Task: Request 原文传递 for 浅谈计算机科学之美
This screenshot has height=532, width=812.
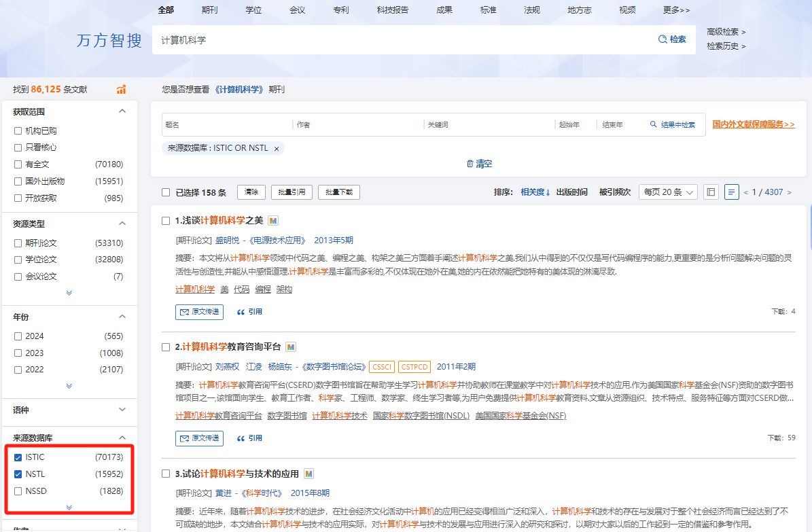Action: tap(199, 312)
